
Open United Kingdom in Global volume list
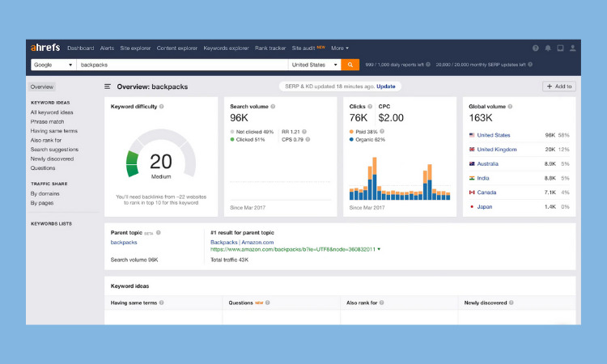[x=497, y=150]
